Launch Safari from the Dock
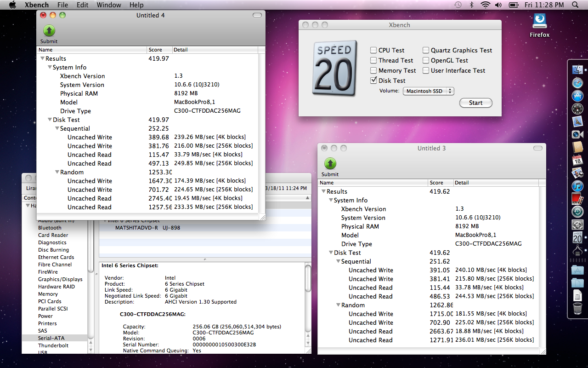Screen dimensions: 588x368 (577, 83)
